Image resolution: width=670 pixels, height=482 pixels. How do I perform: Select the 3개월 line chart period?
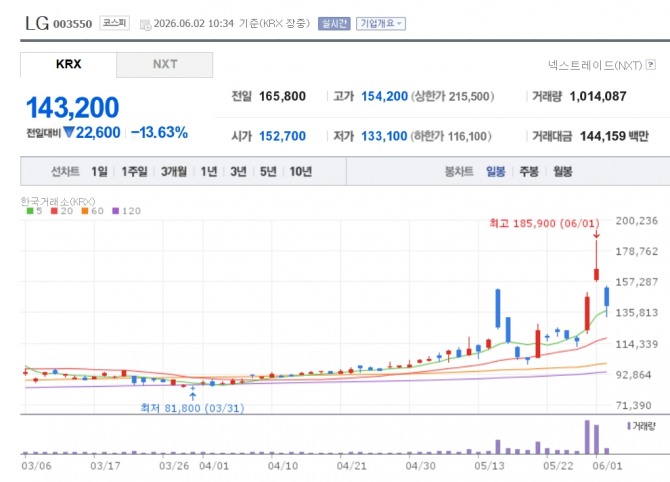(173, 171)
